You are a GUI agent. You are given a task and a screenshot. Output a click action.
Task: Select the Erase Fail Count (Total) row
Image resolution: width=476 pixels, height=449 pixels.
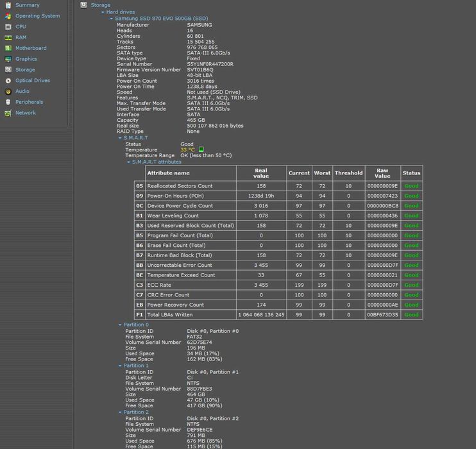point(278,245)
